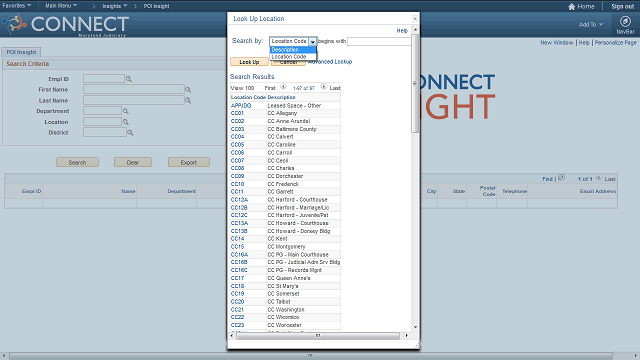Expand the Add To dropdown
640x360 pixels.
pos(591,24)
